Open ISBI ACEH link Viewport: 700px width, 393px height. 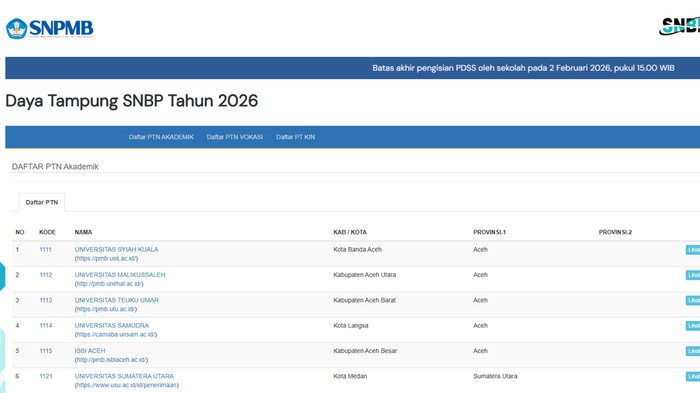[90, 351]
